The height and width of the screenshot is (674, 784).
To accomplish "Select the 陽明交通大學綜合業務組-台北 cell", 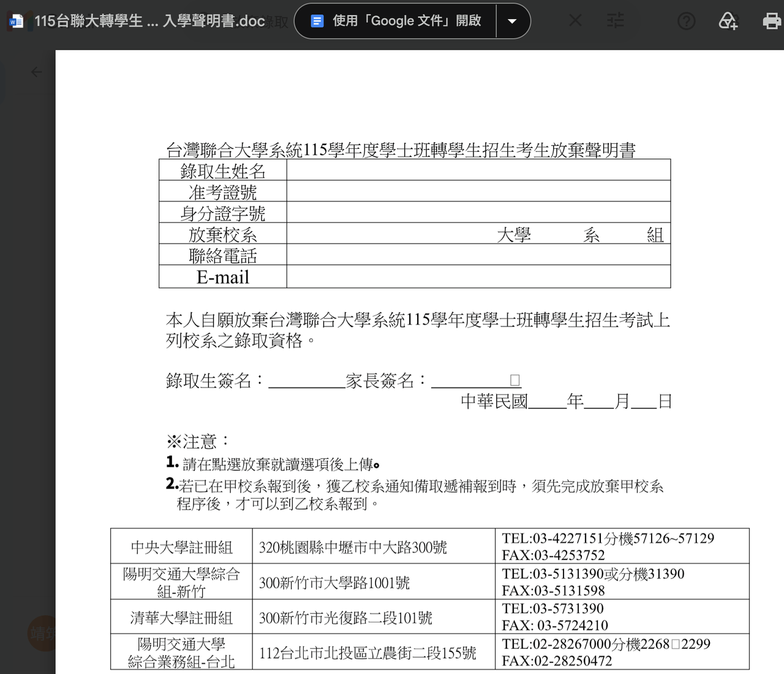I will 181,653.
